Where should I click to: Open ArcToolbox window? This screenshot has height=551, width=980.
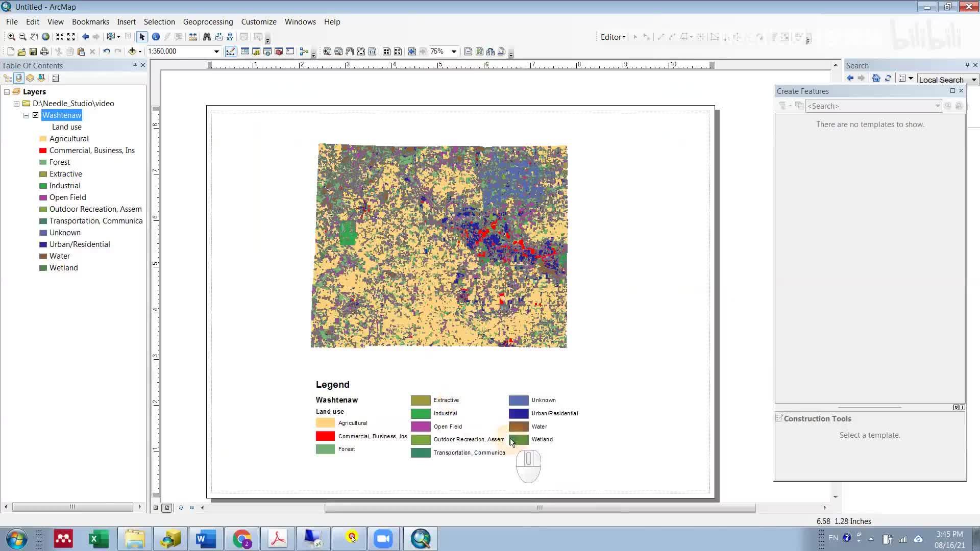pos(279,52)
